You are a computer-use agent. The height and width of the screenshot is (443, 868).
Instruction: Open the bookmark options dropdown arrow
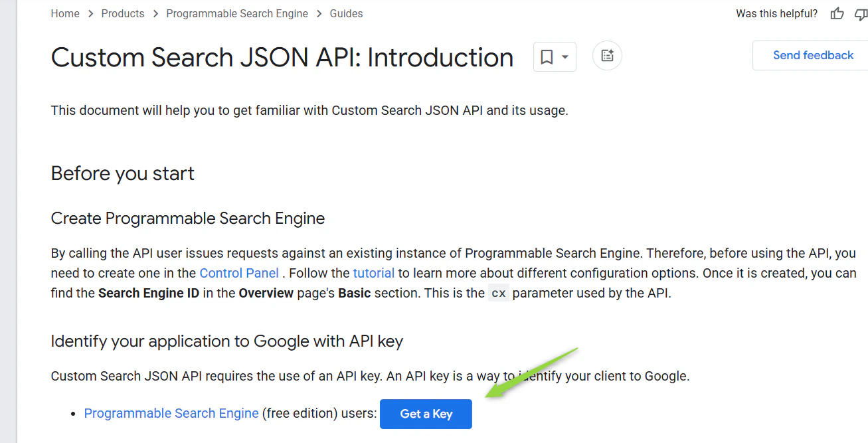[x=564, y=56]
